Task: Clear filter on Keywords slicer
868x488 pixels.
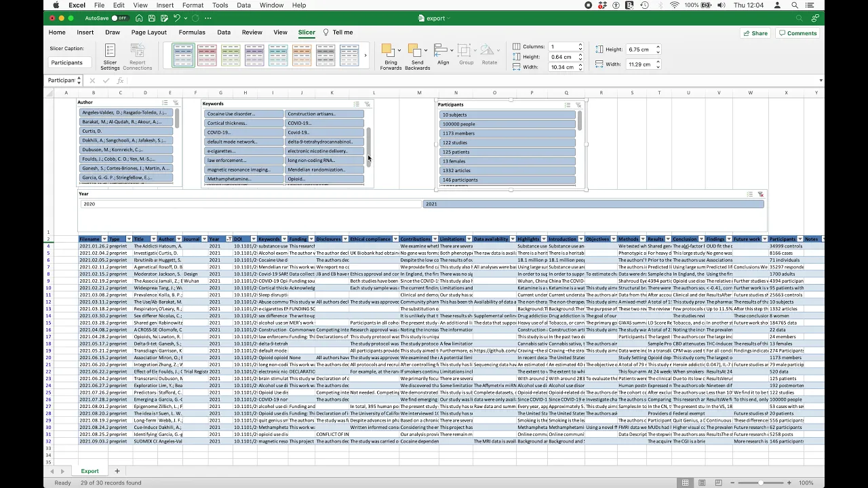Action: (x=368, y=104)
